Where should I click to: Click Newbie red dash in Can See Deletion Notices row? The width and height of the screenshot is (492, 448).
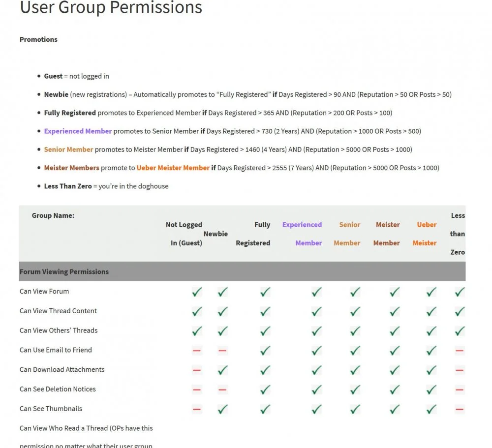pyautogui.click(x=222, y=389)
